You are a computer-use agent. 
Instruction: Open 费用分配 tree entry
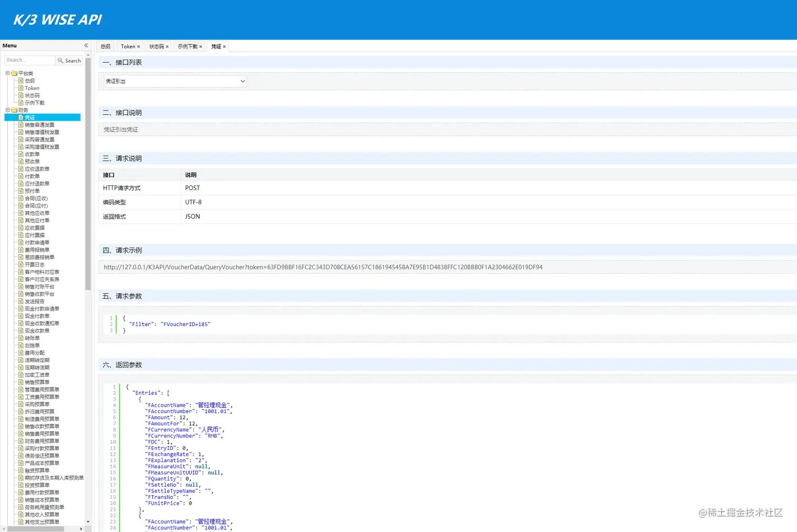pos(34,353)
